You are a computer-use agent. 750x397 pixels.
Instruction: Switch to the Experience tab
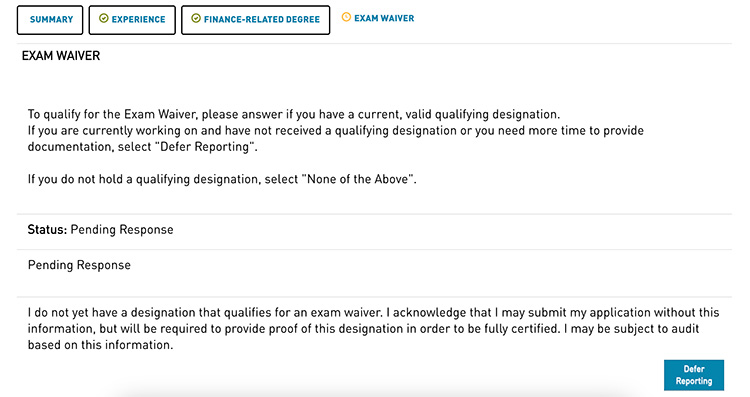coord(132,20)
